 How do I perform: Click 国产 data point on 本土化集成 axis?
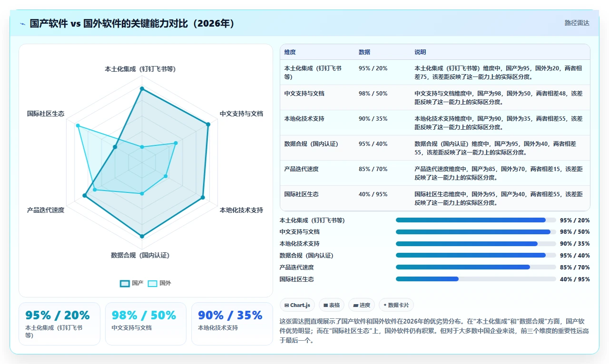coord(142,88)
